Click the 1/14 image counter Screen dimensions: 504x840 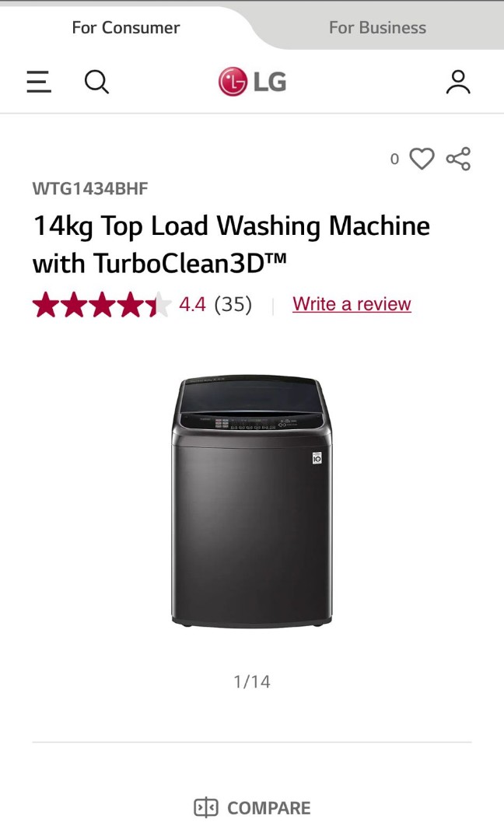252,681
